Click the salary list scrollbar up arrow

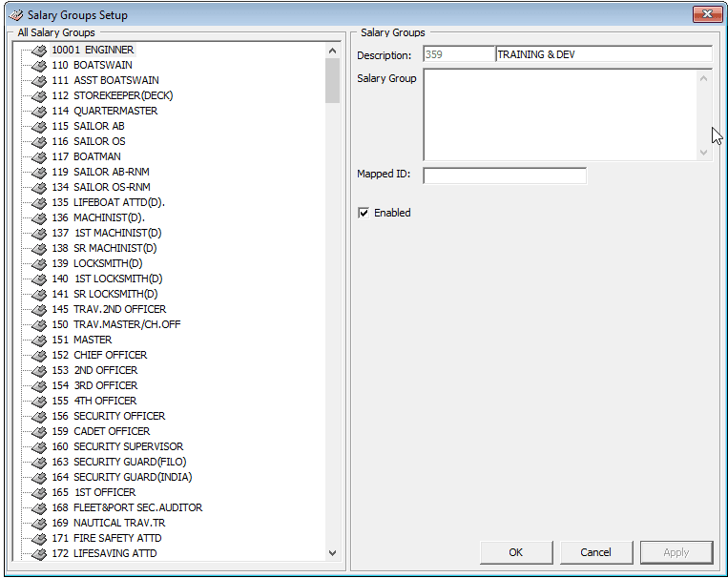click(x=332, y=51)
